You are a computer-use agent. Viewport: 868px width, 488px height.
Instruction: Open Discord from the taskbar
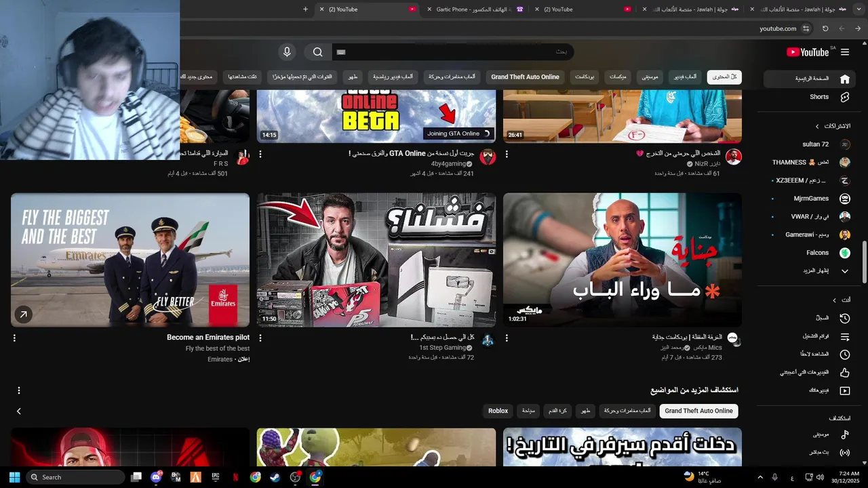[x=156, y=477]
